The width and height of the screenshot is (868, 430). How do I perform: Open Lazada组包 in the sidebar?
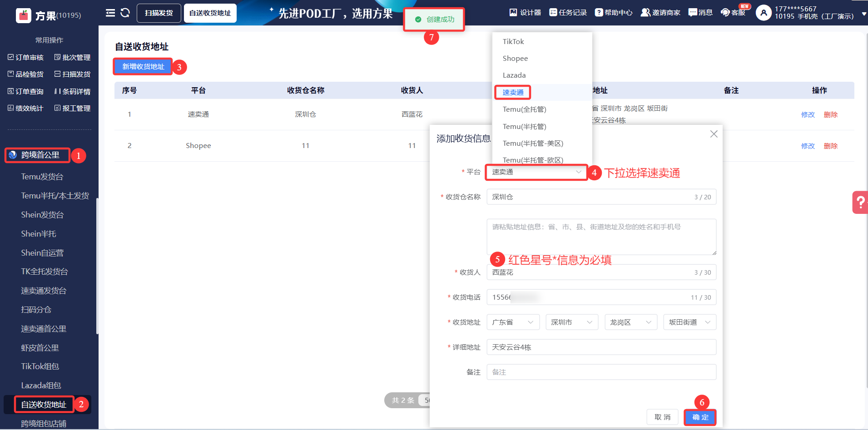pos(41,386)
